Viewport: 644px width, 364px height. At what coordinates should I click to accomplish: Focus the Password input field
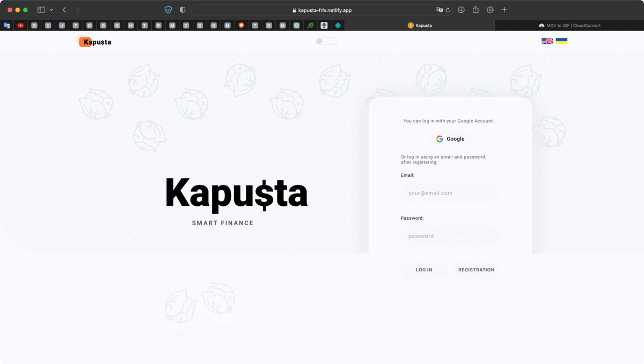[450, 236]
